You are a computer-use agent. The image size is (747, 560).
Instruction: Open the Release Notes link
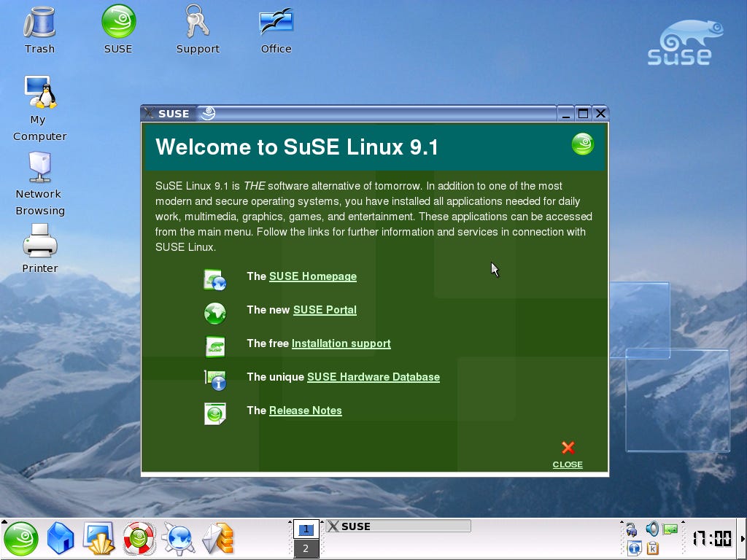coord(306,411)
